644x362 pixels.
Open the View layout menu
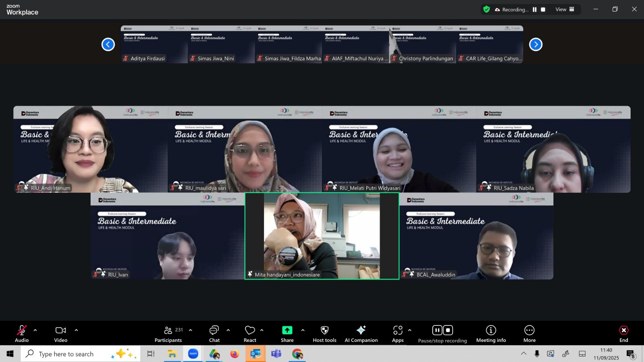point(565,10)
